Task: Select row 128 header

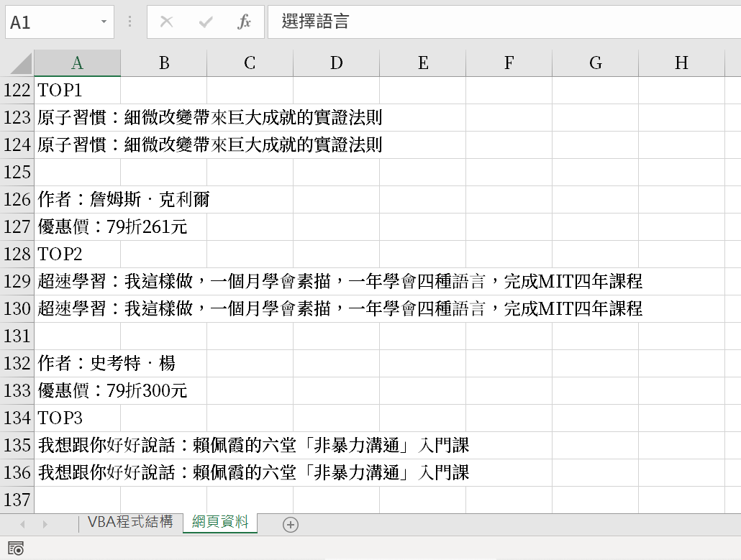Action: (x=17, y=254)
